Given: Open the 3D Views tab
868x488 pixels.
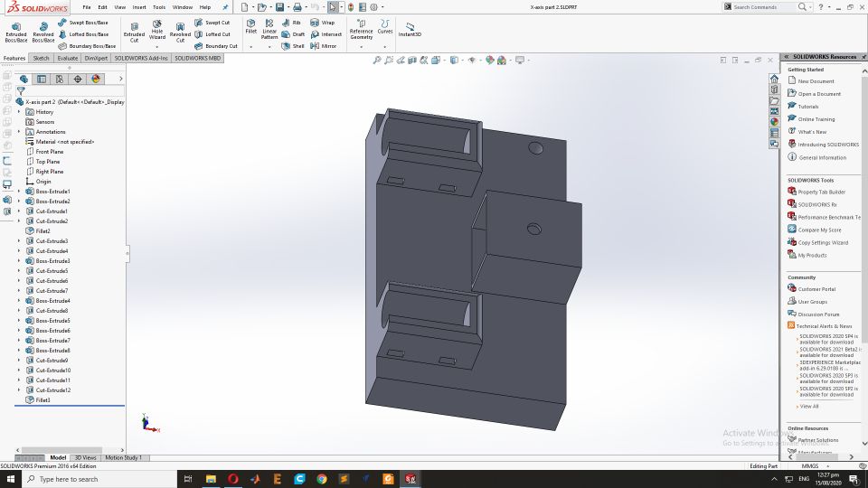Looking at the screenshot, I should (85, 457).
